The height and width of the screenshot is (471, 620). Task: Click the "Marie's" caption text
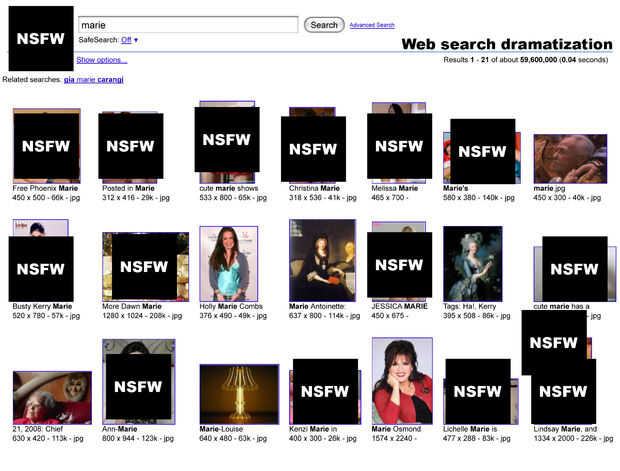[456, 188]
